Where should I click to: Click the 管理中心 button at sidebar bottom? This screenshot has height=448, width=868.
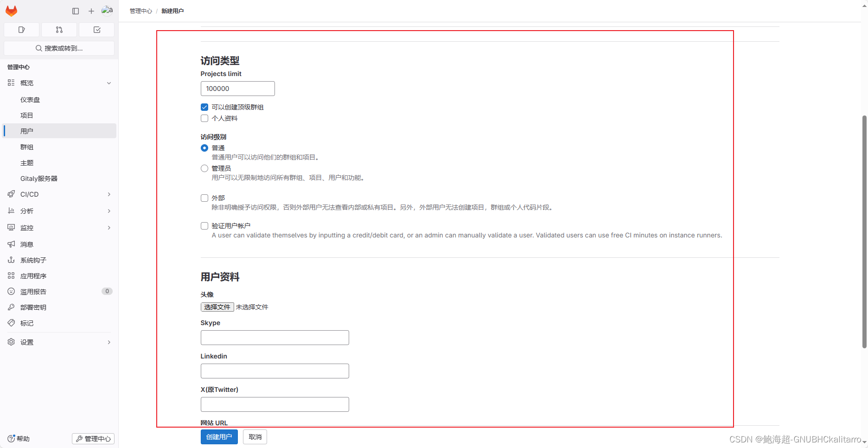[x=93, y=439]
